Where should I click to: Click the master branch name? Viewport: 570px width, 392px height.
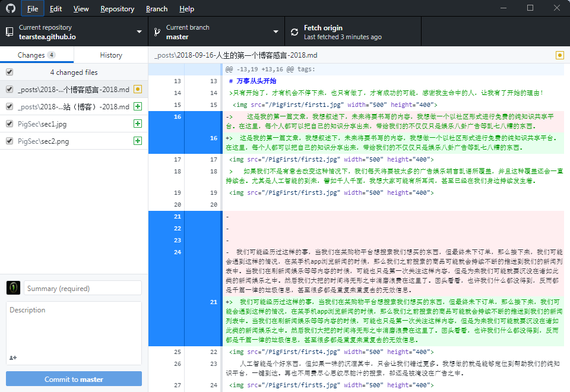tap(178, 37)
